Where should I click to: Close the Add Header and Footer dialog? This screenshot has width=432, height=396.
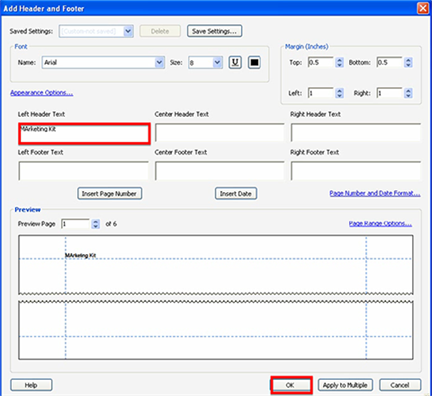pyautogui.click(x=423, y=8)
